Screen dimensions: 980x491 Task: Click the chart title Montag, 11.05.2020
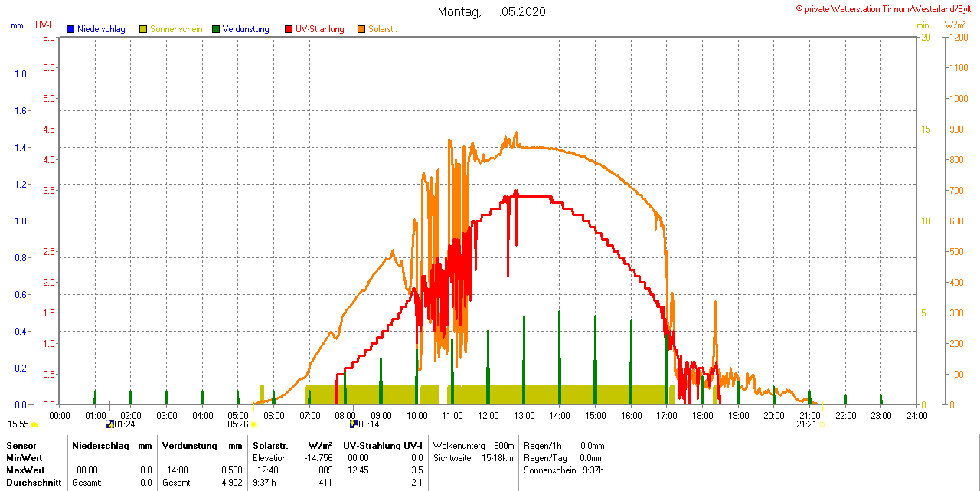492,11
